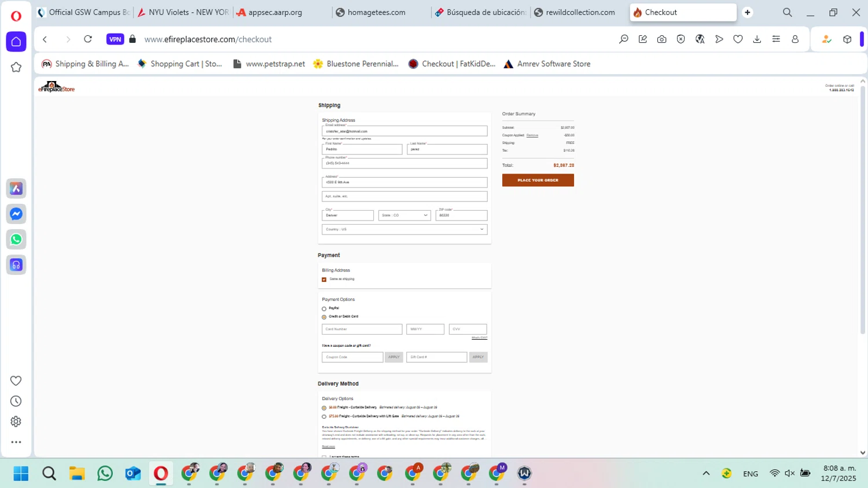Viewport: 868px width, 488px height.
Task: Open the Checkout FatKidDe bookmark
Action: tap(452, 64)
